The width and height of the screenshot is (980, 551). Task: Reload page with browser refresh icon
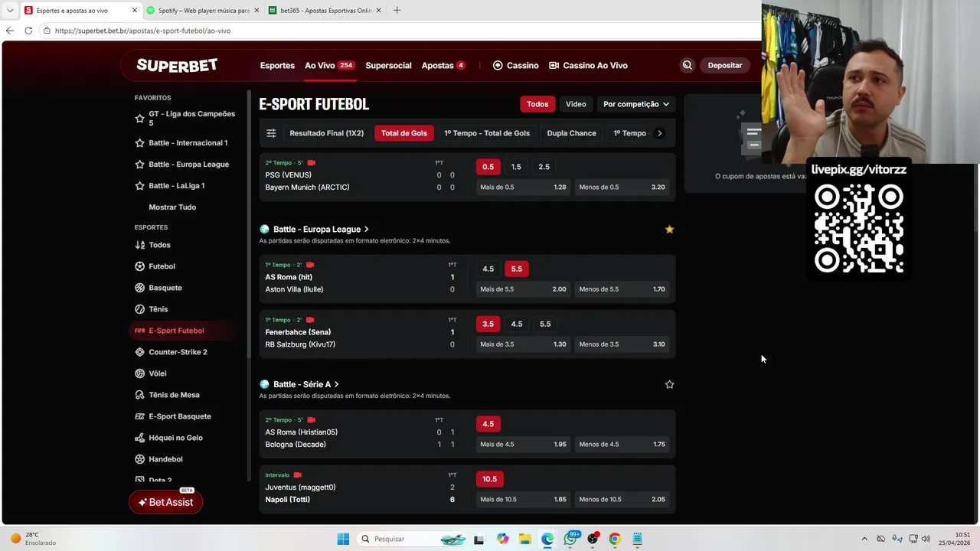28,31
